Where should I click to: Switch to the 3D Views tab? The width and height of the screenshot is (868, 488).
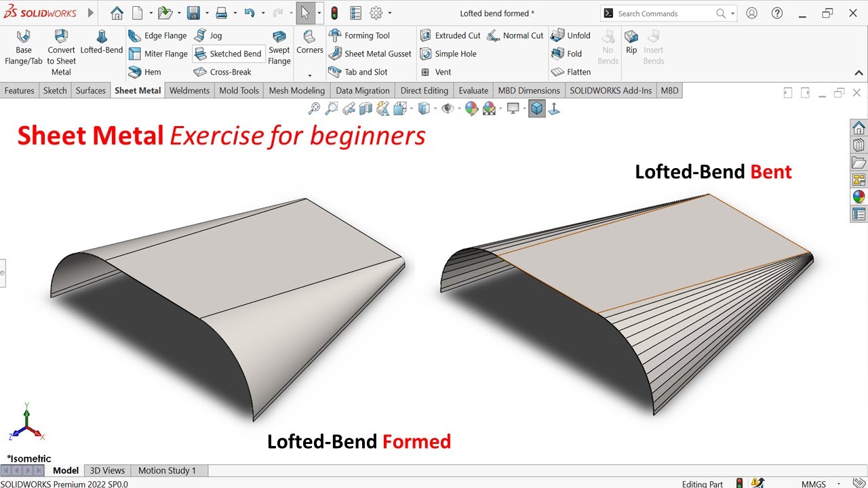pos(108,470)
